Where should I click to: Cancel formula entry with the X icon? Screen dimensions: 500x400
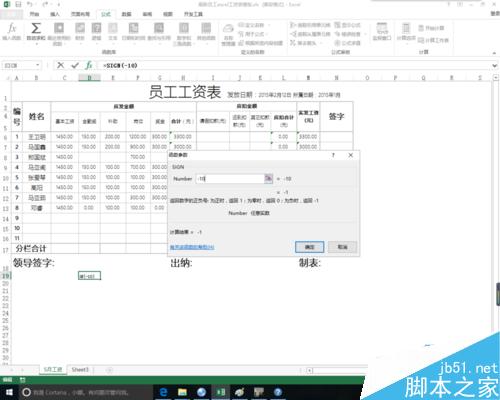click(60, 65)
